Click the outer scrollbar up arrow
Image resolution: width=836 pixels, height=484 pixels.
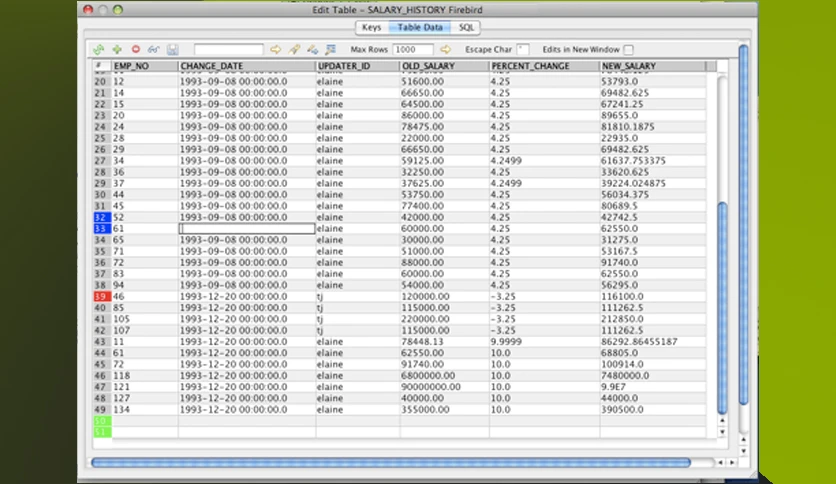[743, 440]
